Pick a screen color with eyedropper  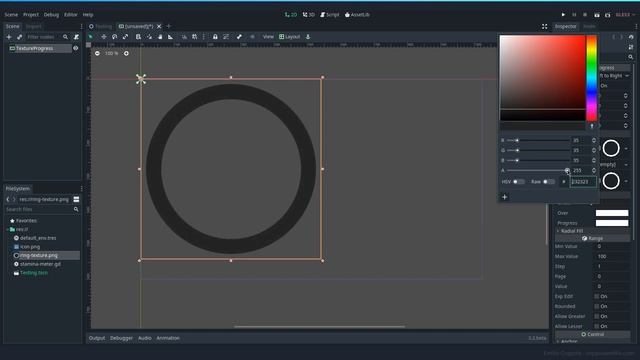(592, 126)
